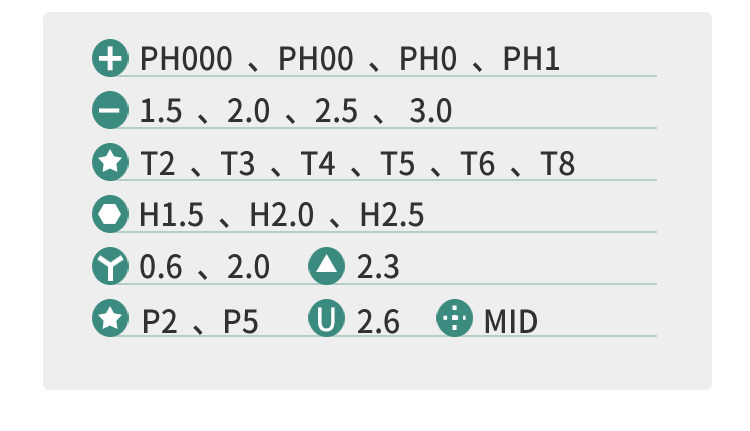Click the flathead minus icon
Image resolution: width=750 pixels, height=431 pixels.
point(110,111)
